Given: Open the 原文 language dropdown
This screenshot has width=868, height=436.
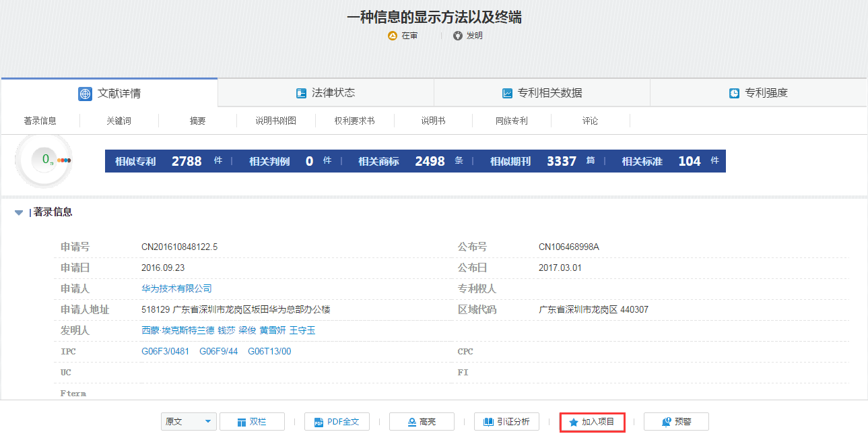Looking at the screenshot, I should tap(189, 422).
